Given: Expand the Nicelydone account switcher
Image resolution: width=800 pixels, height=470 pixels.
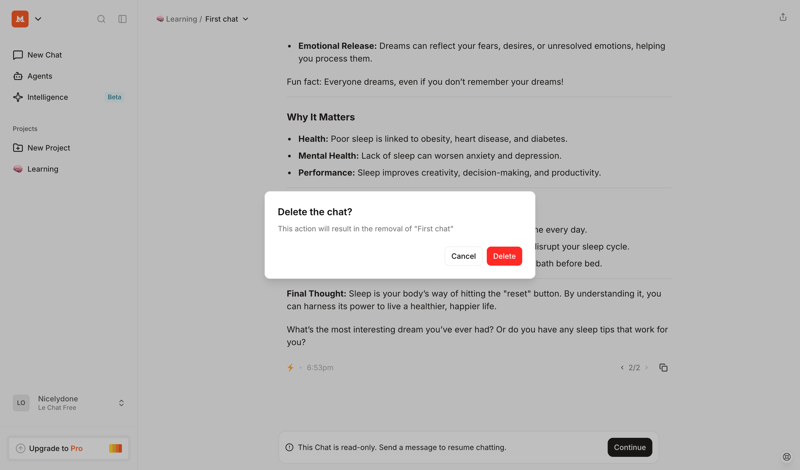Looking at the screenshot, I should click(x=121, y=403).
